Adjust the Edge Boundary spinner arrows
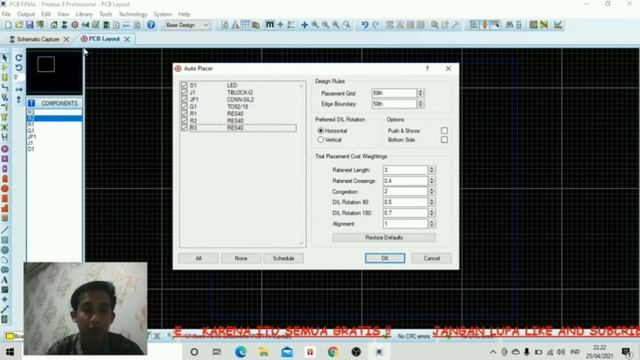The height and width of the screenshot is (360, 640). (x=420, y=104)
